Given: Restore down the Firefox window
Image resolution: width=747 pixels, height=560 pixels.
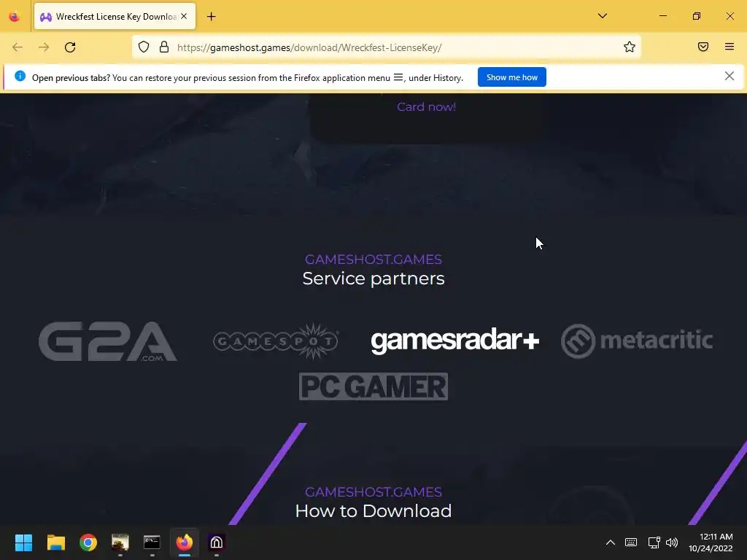Looking at the screenshot, I should (697, 16).
